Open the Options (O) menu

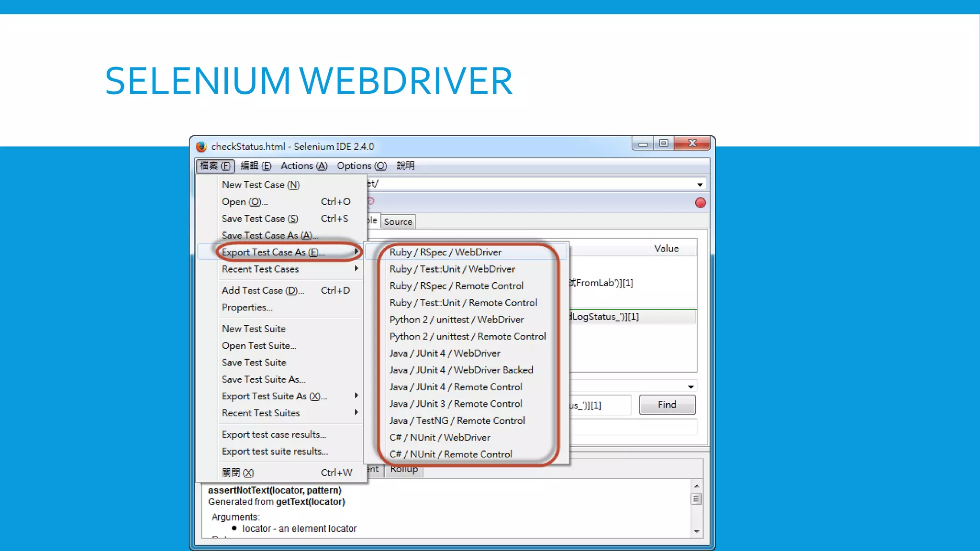pos(362,165)
